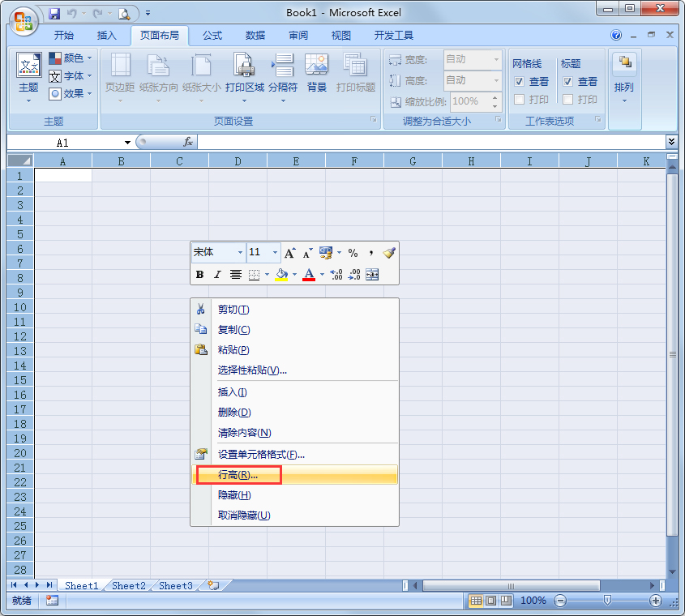Apply red font color from mini toolbar

click(308, 275)
